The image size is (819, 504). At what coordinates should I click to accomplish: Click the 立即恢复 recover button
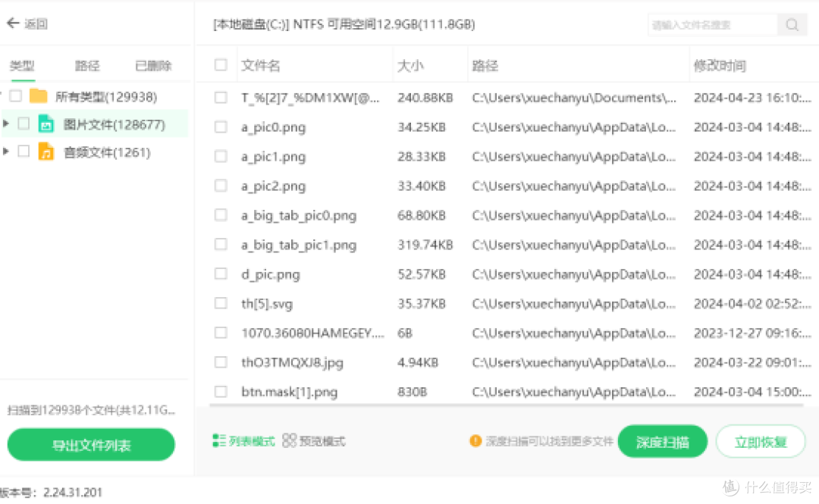pyautogui.click(x=761, y=442)
